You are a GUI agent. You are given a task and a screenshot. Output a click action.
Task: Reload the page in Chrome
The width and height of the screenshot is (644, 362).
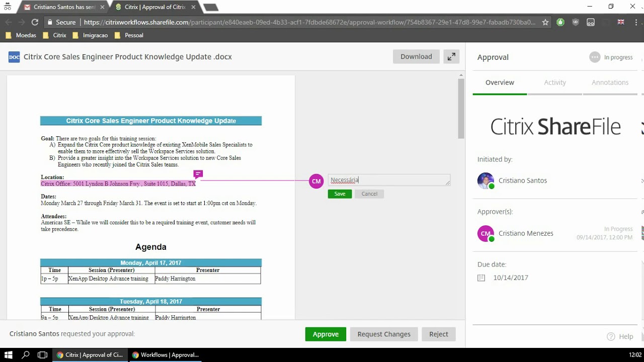(x=35, y=22)
